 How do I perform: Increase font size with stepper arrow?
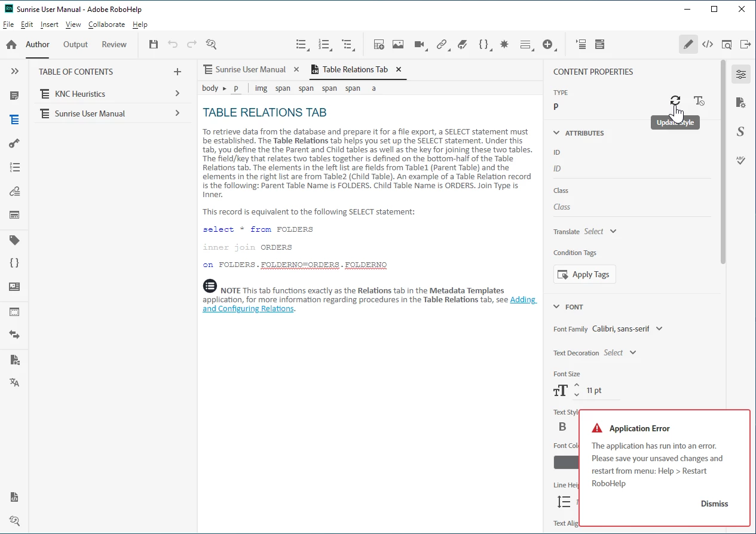[x=577, y=385]
